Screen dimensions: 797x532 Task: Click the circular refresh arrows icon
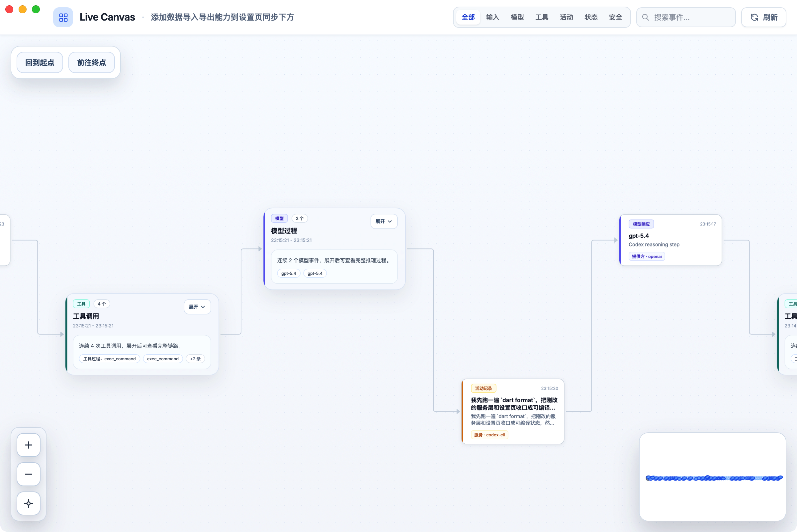754,17
